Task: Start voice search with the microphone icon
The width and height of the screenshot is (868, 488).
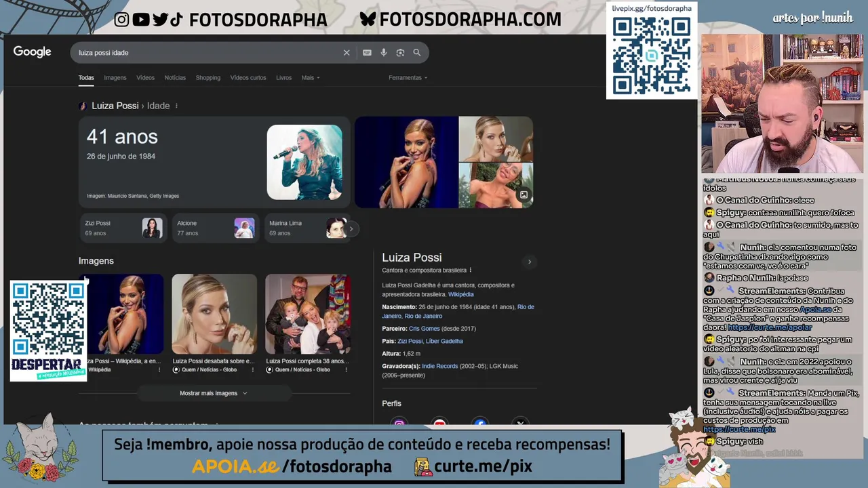Action: 384,53
